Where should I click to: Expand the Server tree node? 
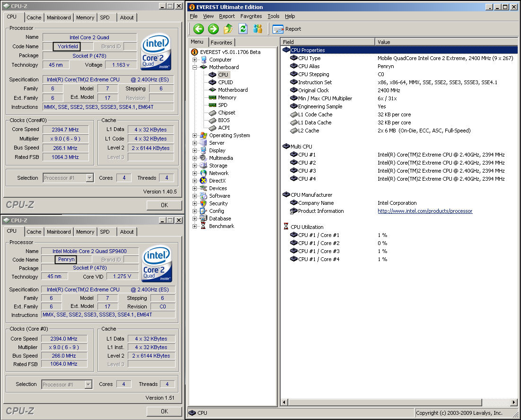pyautogui.click(x=194, y=143)
